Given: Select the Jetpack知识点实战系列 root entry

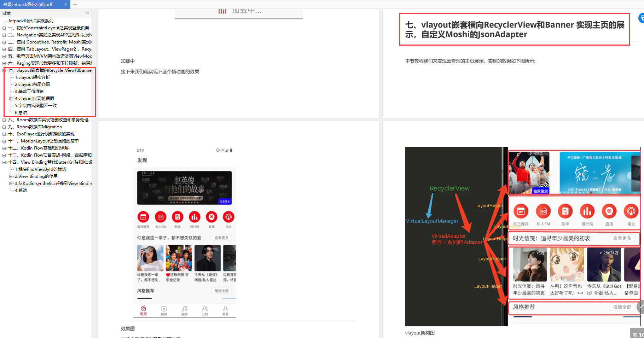Looking at the screenshot, I should point(31,21).
